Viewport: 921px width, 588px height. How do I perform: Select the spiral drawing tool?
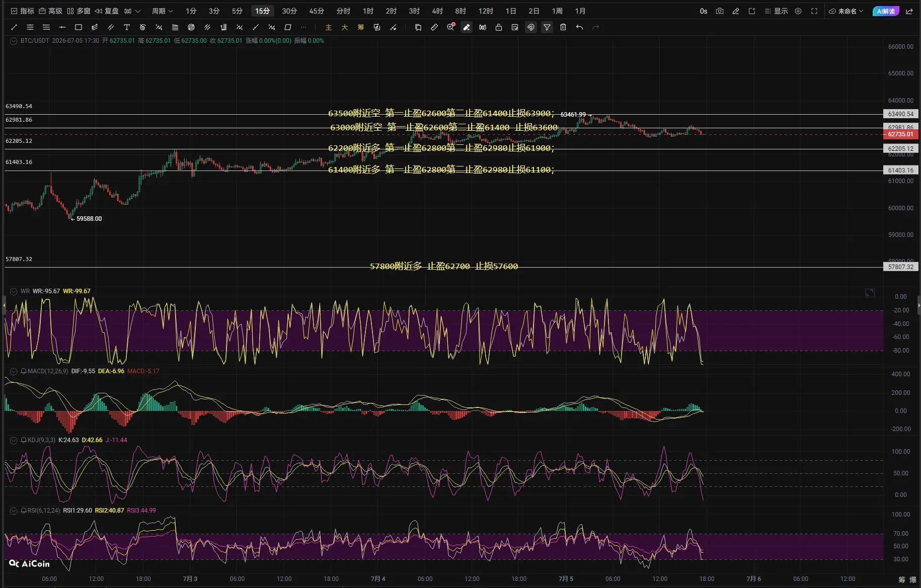click(143, 27)
